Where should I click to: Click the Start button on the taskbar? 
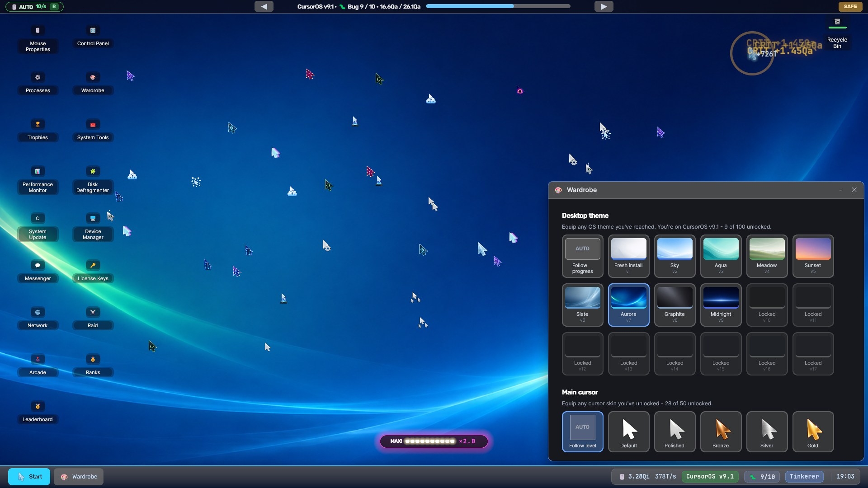click(x=29, y=477)
